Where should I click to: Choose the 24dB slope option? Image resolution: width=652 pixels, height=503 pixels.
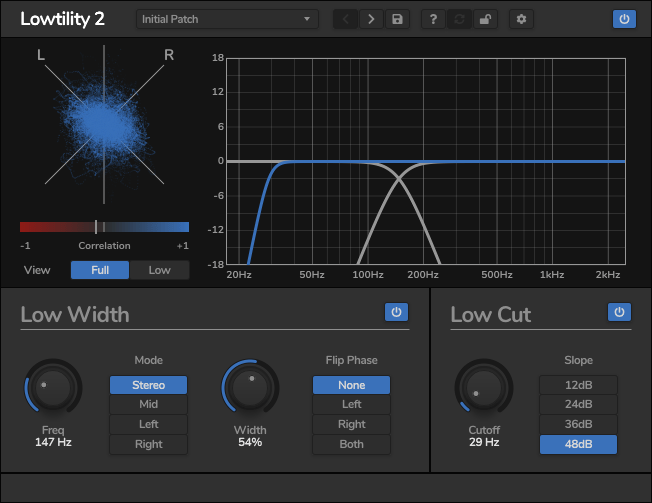pyautogui.click(x=578, y=405)
